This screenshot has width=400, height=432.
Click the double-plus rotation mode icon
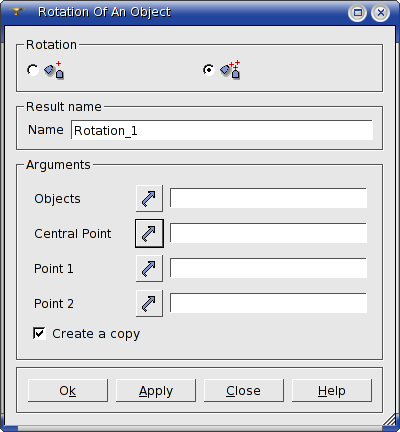[x=230, y=69]
